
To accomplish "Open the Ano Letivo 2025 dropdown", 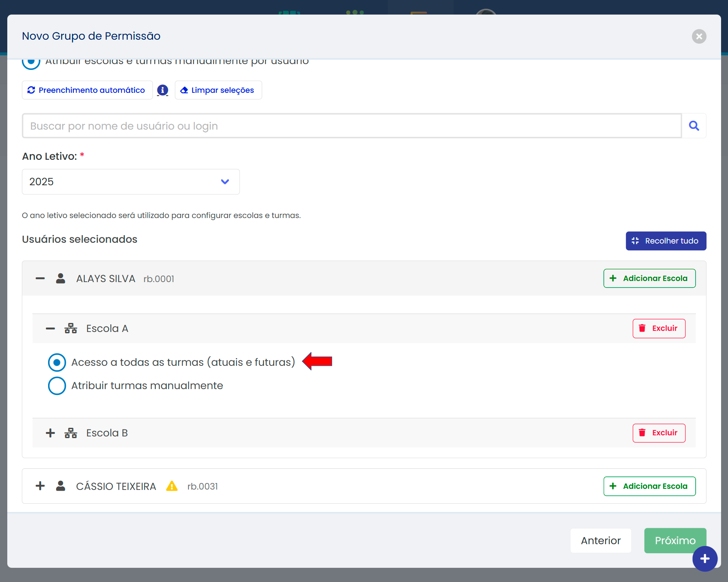I will coord(131,182).
